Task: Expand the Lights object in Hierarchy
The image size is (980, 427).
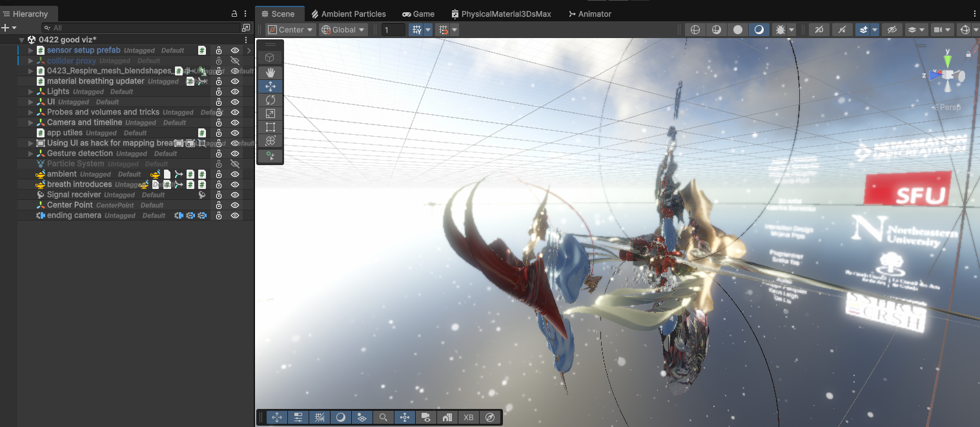Action: tap(30, 92)
